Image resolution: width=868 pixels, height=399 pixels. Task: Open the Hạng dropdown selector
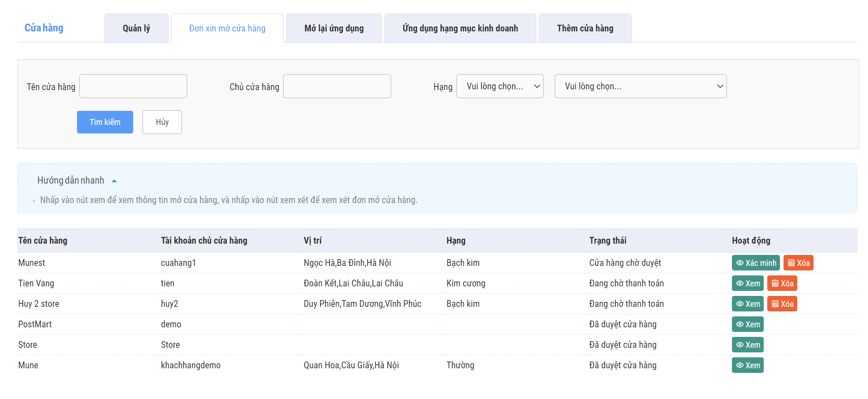[499, 86]
